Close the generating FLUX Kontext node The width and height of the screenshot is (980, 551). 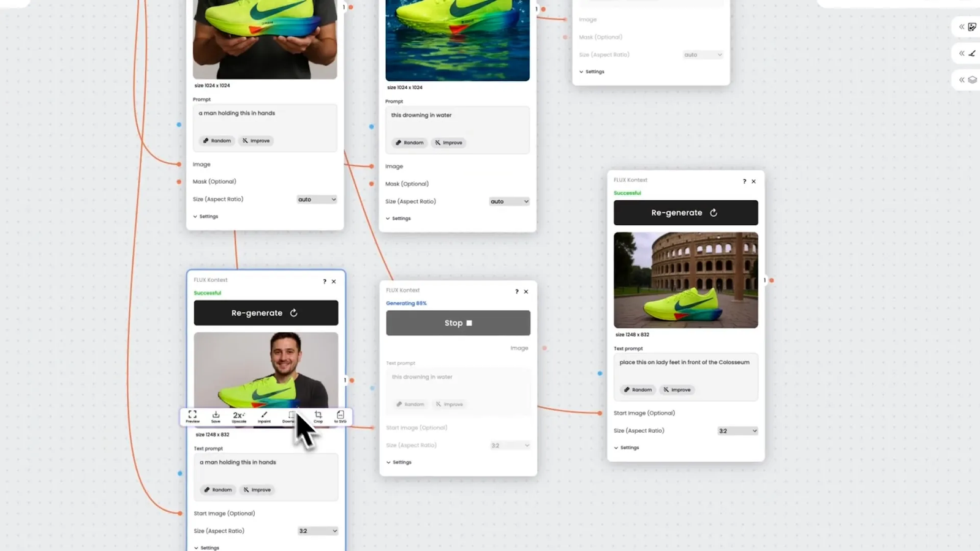pos(526,291)
